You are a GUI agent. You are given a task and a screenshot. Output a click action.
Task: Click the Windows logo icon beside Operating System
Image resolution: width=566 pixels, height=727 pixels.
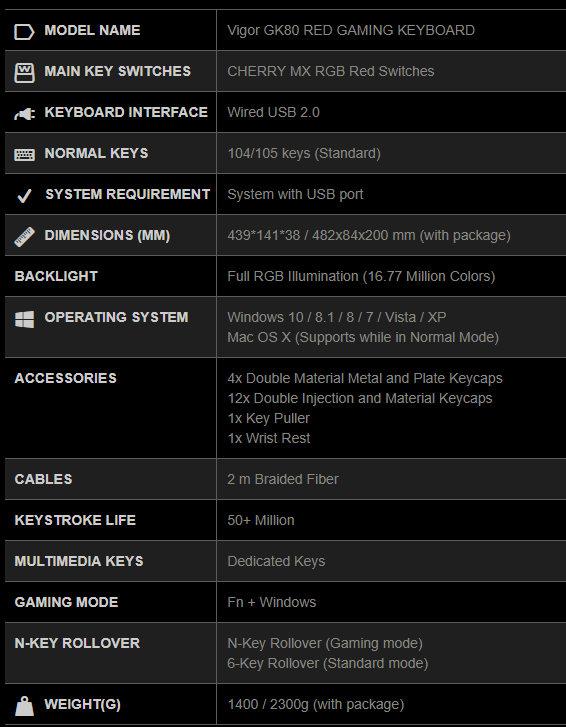pyautogui.click(x=24, y=319)
